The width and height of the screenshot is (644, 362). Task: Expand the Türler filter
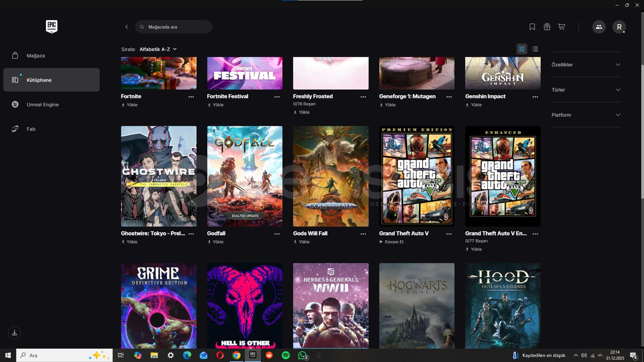(586, 90)
